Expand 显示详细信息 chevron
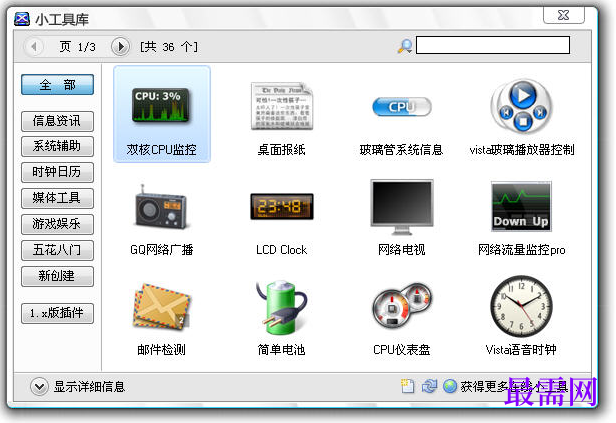 [x=39, y=386]
